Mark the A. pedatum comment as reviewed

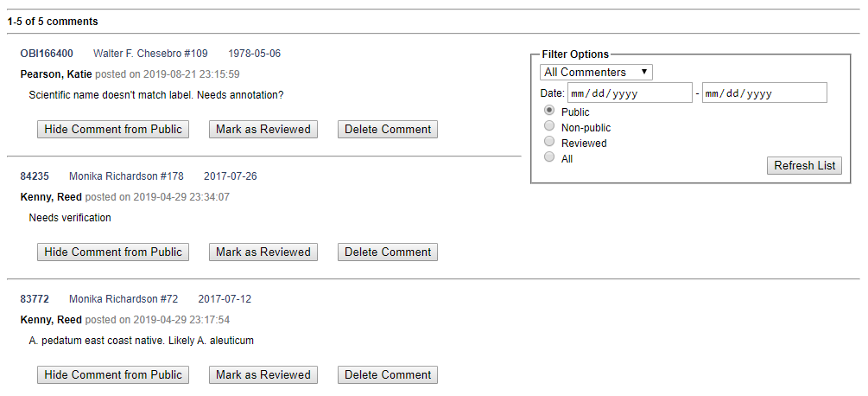pyautogui.click(x=263, y=375)
